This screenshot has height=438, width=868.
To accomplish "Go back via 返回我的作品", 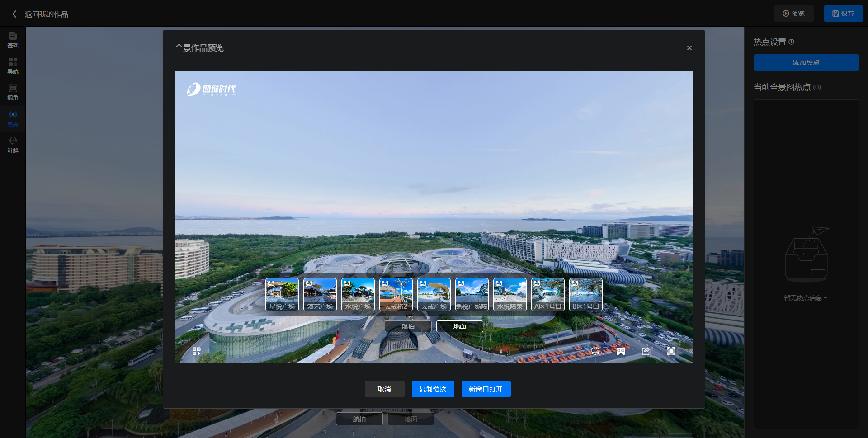I will pos(41,14).
